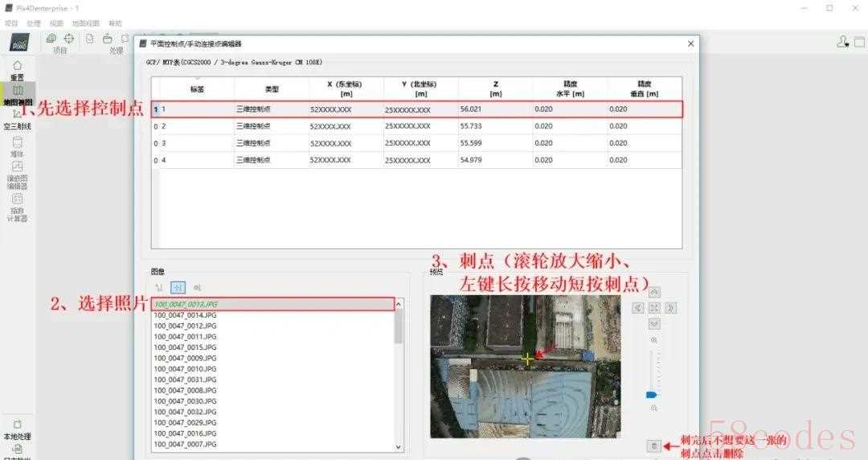This screenshot has width=868, height=460.
Task: Select image 100_0047_0013.JPG in the list
Action: [x=272, y=304]
